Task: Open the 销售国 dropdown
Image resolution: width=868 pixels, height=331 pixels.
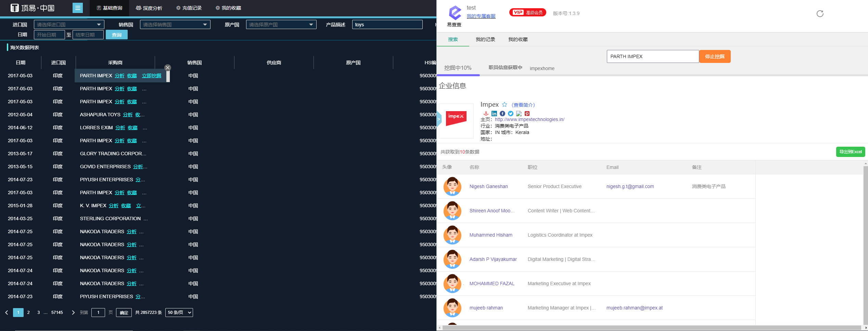Action: tap(175, 25)
